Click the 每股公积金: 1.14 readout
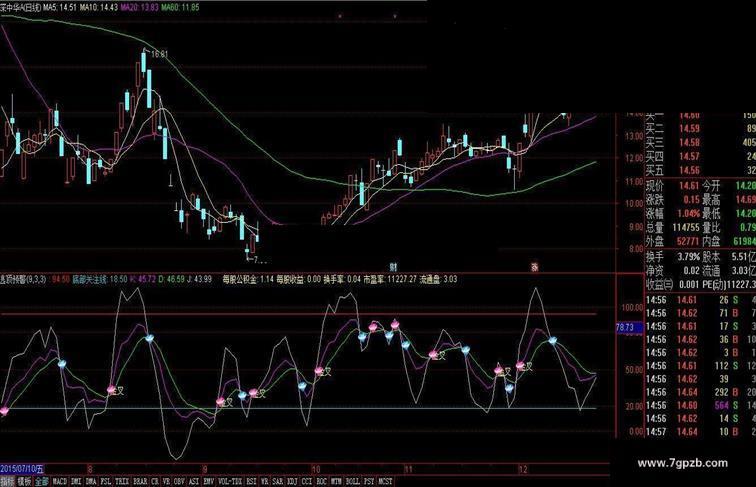The height and width of the screenshot is (487, 756). [248, 279]
